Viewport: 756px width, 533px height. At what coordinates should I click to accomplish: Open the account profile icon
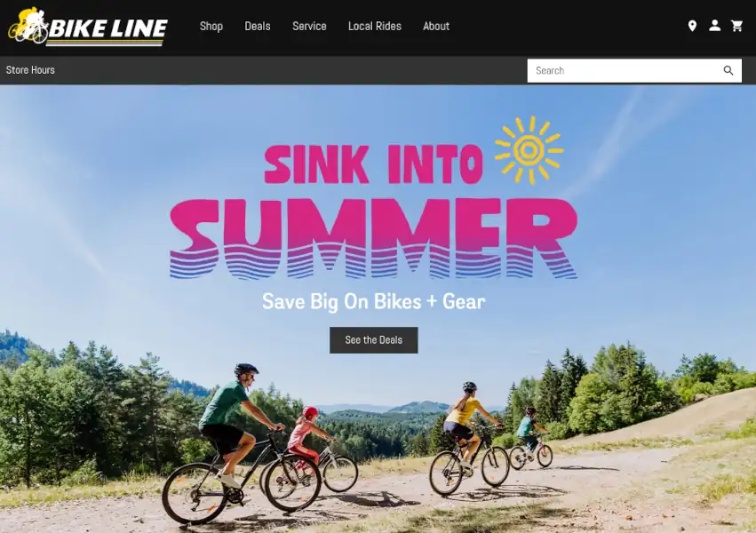[x=714, y=26]
